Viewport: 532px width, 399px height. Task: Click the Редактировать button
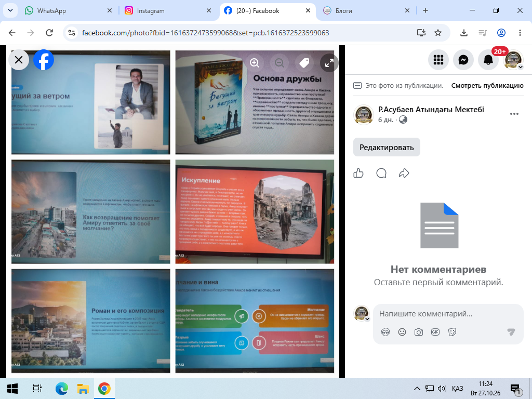387,147
